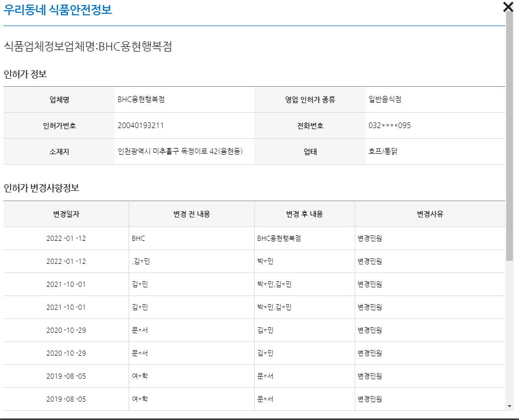Click the '우리동네 식품안전정보' title
This screenshot has width=519, height=420.
[x=58, y=9]
